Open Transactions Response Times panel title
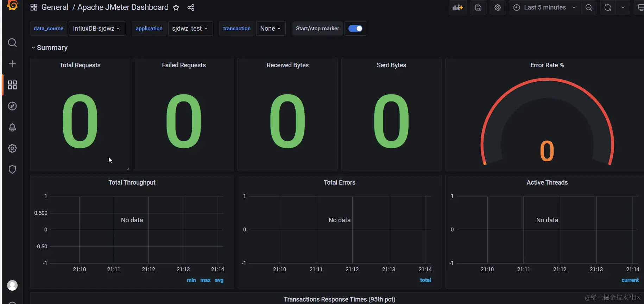644x304 pixels. (340, 299)
